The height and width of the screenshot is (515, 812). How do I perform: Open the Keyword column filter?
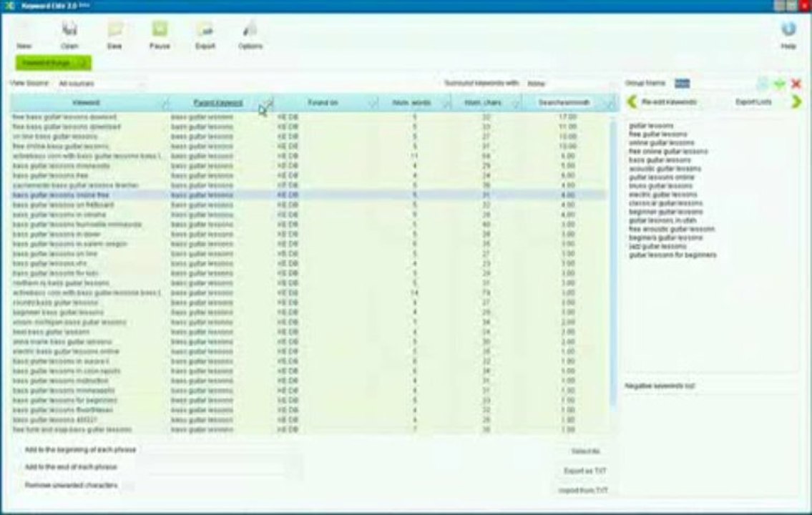(165, 103)
